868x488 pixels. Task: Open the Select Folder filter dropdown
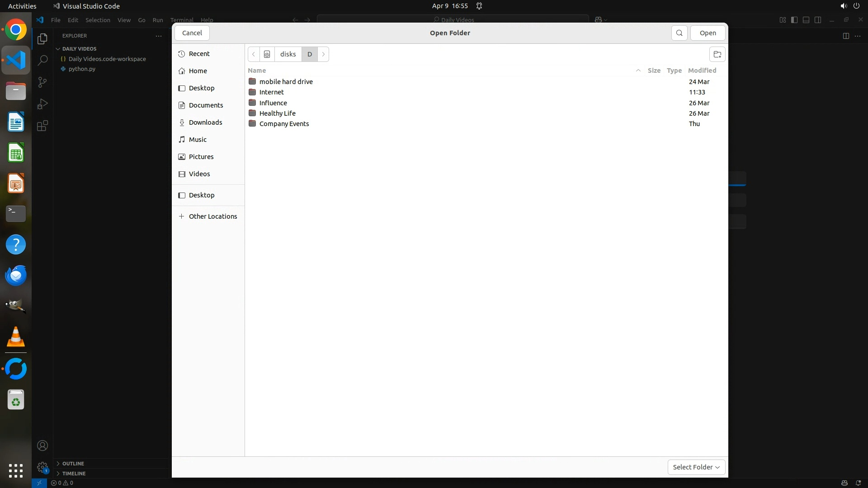tap(696, 467)
